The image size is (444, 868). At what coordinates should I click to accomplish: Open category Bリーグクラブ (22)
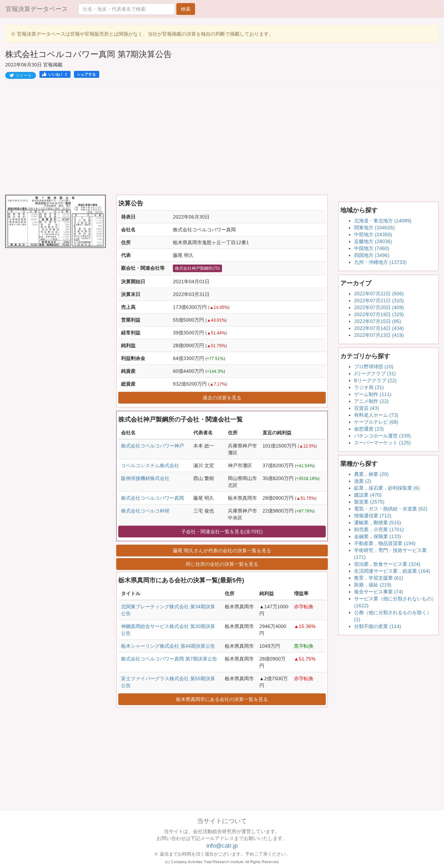(x=375, y=380)
